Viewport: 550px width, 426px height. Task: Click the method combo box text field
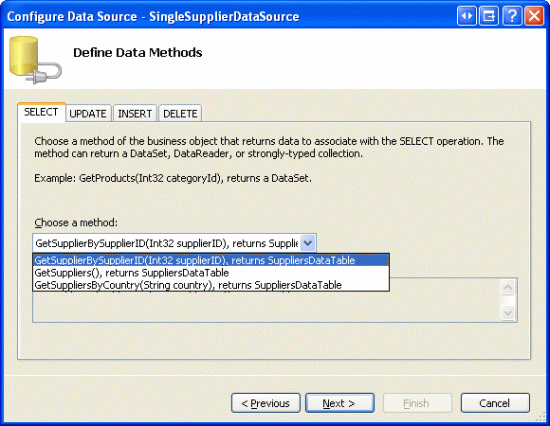point(167,243)
